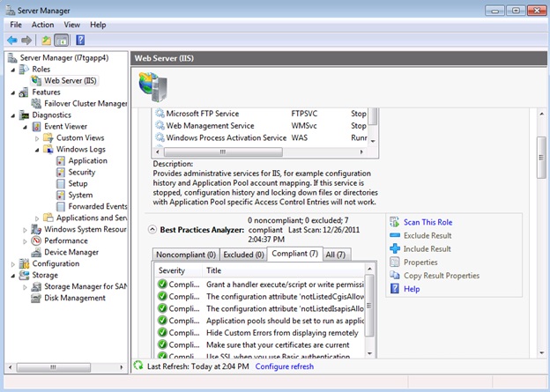Click the Configure refresh link
Image resolution: width=550 pixels, height=392 pixels.
pos(285,366)
